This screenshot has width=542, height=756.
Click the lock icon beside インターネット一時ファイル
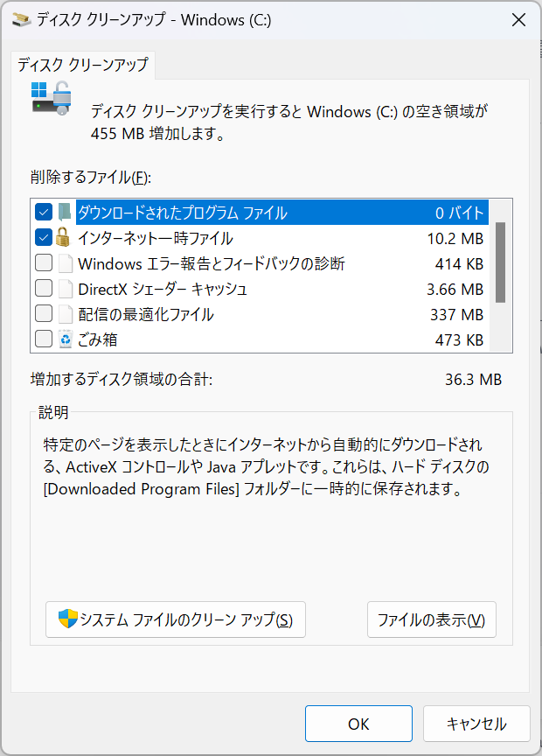pyautogui.click(x=63, y=238)
